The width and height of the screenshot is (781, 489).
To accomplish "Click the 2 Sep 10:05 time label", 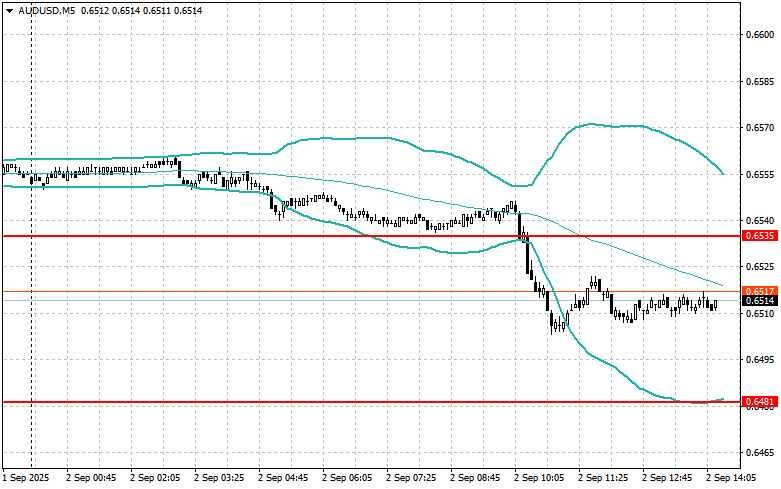I will point(539,478).
